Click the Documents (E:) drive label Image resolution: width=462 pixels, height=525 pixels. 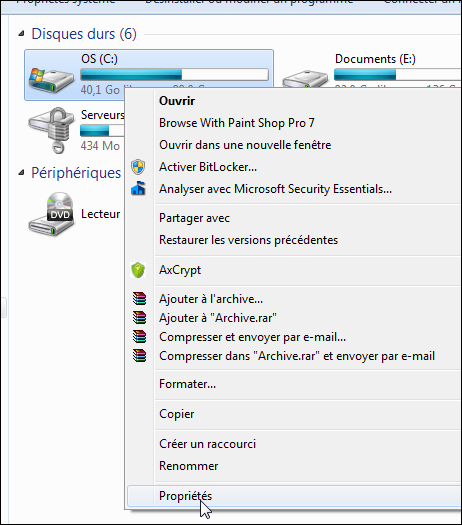pos(375,59)
